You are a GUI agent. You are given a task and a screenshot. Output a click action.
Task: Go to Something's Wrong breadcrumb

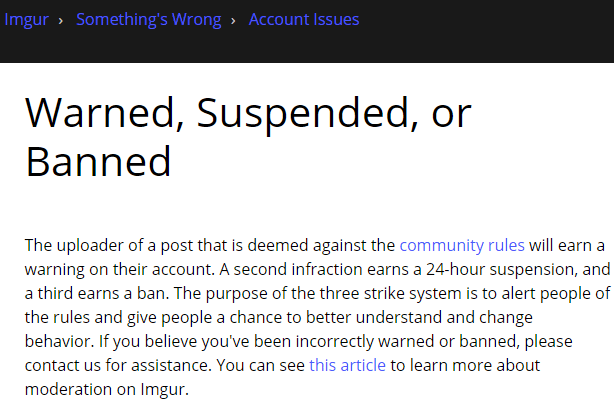(x=149, y=20)
